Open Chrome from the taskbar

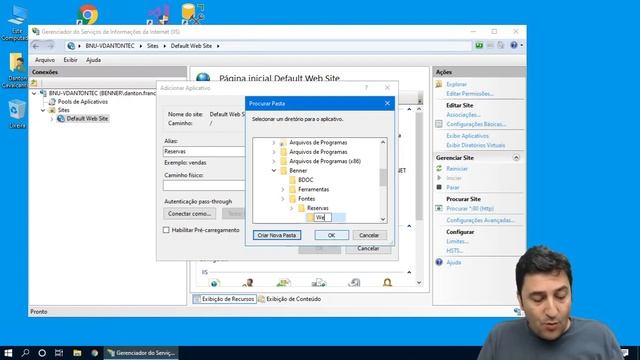click(95, 353)
